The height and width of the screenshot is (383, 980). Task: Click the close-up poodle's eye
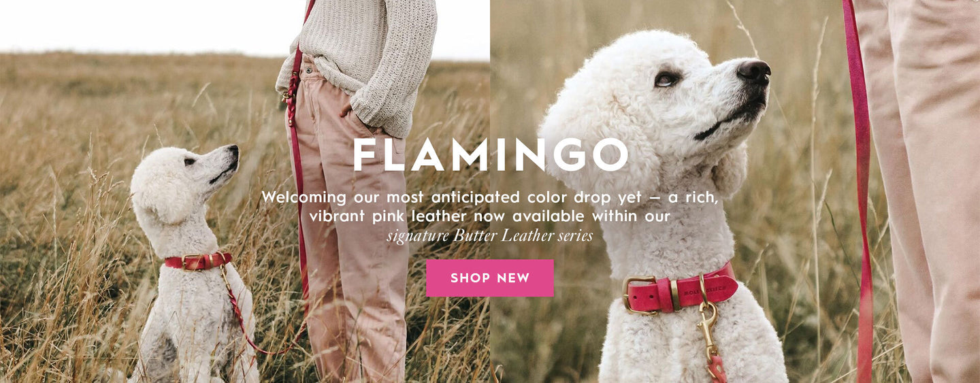click(666, 78)
